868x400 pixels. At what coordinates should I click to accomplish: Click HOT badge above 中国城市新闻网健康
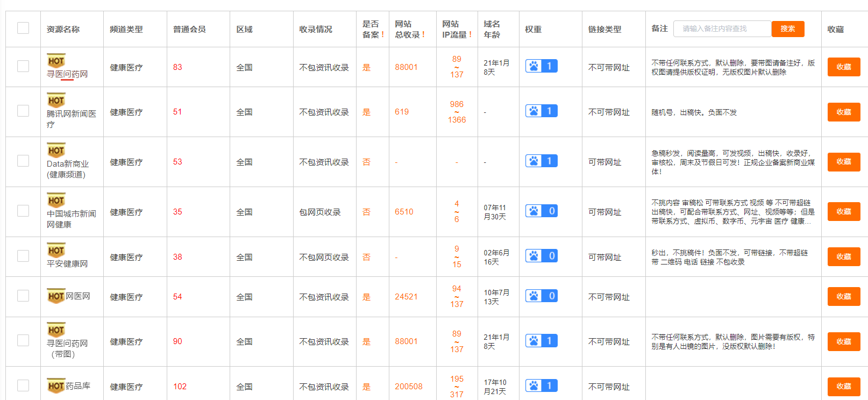[x=56, y=201]
